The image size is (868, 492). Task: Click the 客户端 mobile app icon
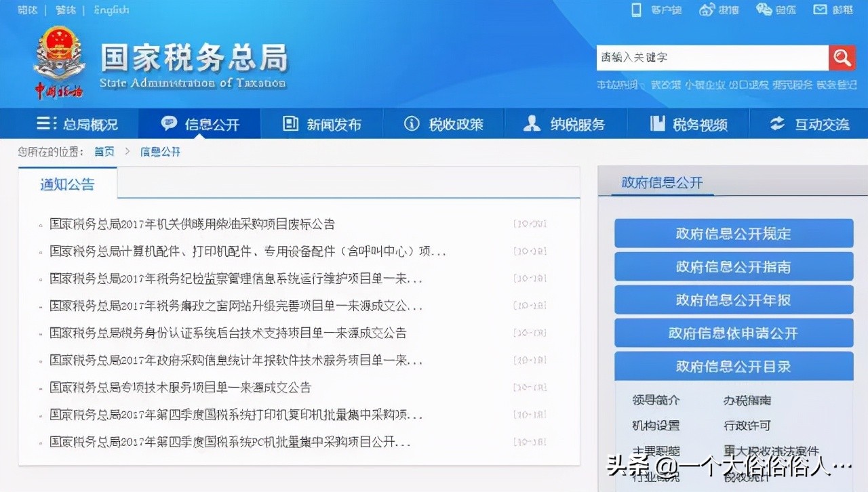636,9
